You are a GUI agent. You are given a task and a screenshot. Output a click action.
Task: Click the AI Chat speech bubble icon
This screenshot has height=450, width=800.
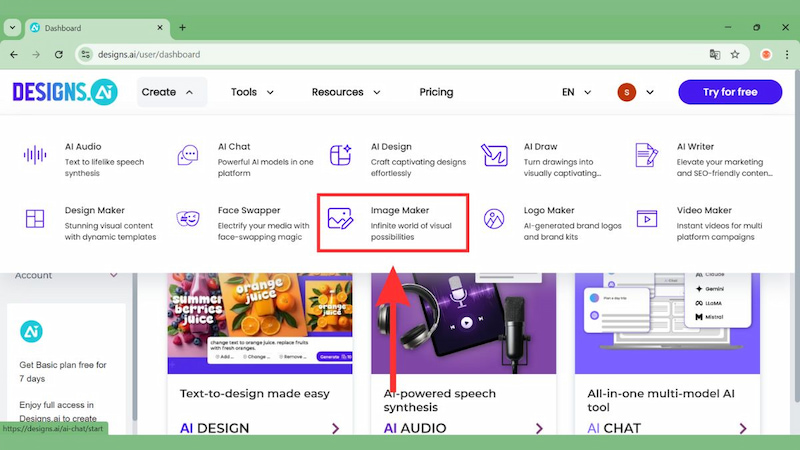tap(188, 155)
